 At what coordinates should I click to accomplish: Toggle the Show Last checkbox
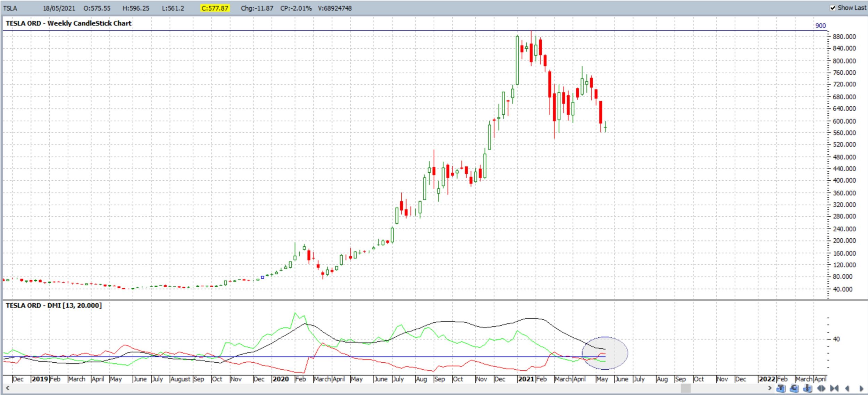(833, 8)
